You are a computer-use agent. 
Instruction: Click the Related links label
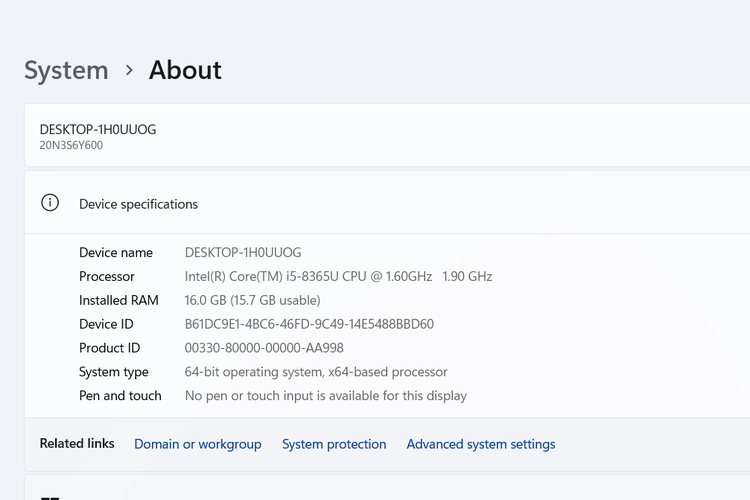tap(77, 443)
